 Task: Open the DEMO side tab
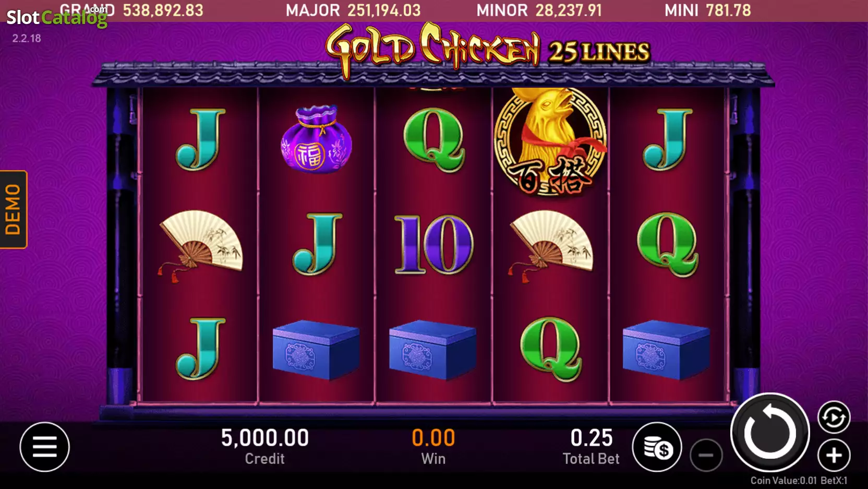(x=13, y=209)
